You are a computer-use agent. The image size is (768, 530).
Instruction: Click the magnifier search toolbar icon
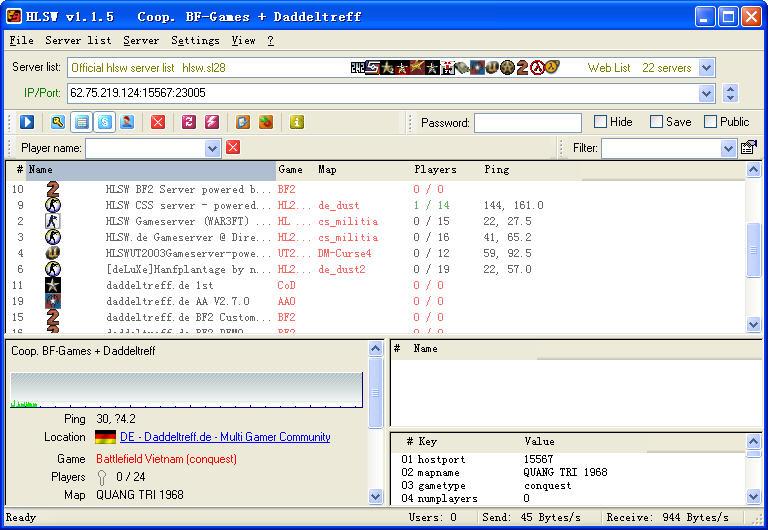click(58, 122)
